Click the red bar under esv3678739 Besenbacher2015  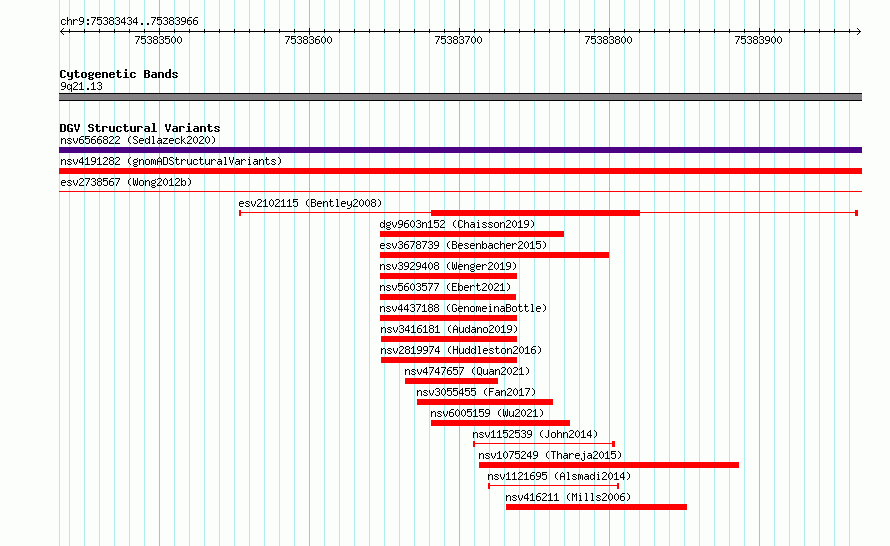[494, 255]
